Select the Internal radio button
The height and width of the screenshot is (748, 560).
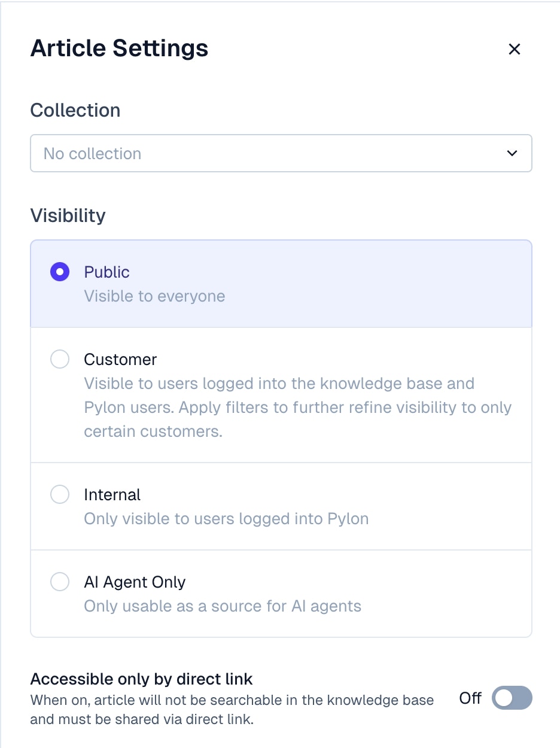click(60, 495)
